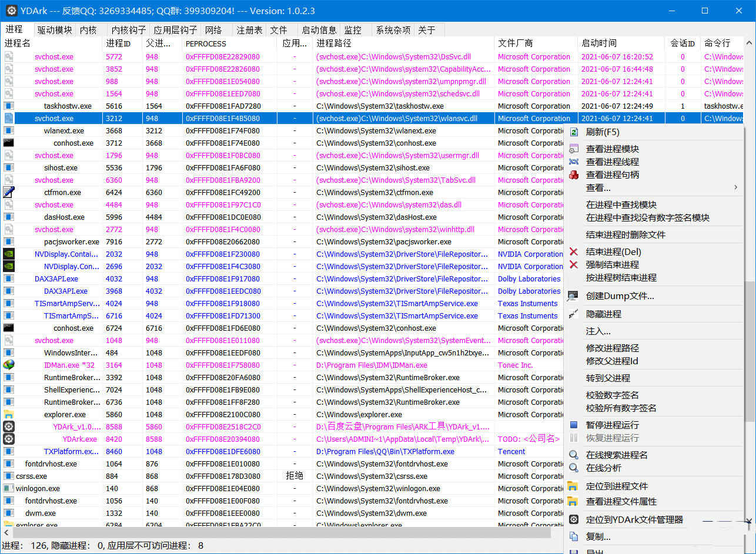The width and height of the screenshot is (756, 554).
Task: Click the red X end process icon
Action: click(574, 252)
